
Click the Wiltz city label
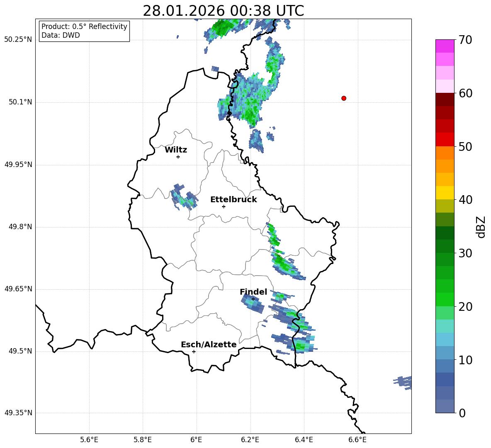tap(176, 150)
